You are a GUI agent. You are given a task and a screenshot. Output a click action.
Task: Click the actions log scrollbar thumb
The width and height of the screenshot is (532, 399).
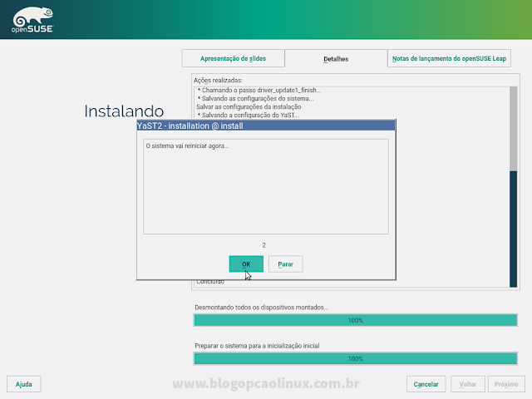[x=513, y=229]
